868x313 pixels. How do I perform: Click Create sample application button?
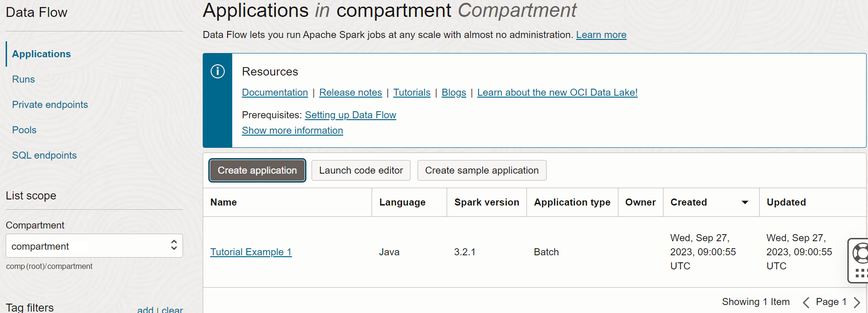[x=481, y=170]
